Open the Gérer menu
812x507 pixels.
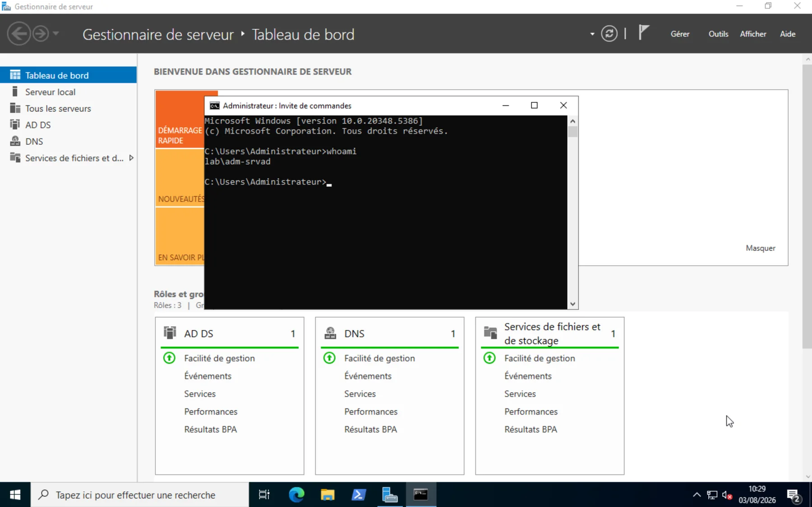pyautogui.click(x=680, y=34)
